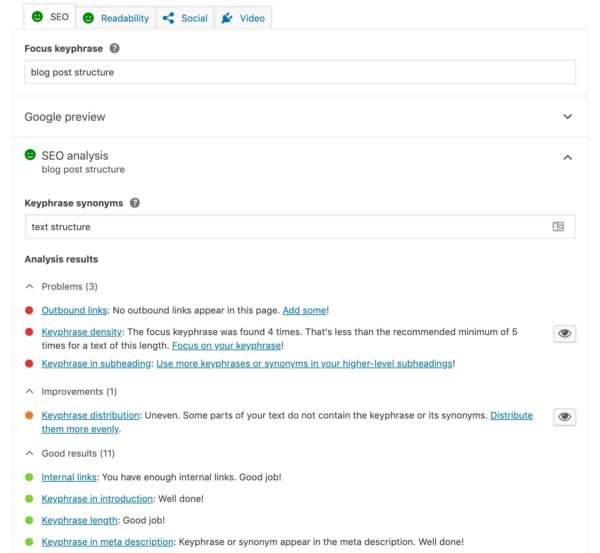Click the green bullet for Keyphrase length

(x=29, y=520)
